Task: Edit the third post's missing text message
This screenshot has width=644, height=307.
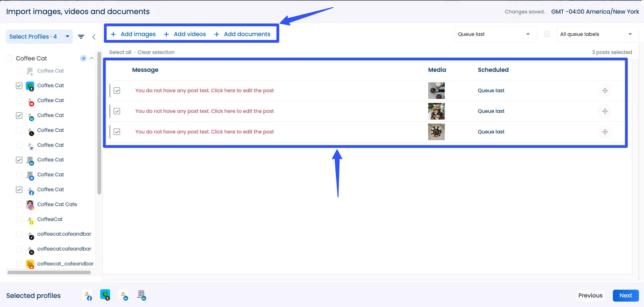Action: [204, 132]
